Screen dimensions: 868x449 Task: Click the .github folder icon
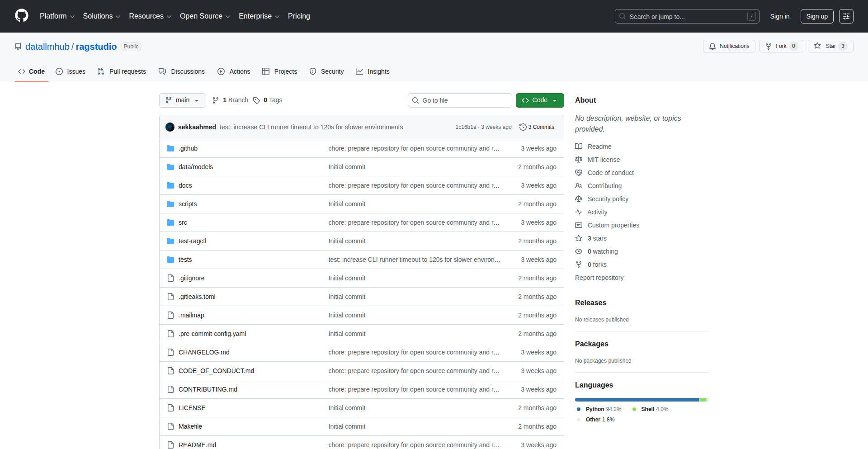pyautogui.click(x=170, y=148)
